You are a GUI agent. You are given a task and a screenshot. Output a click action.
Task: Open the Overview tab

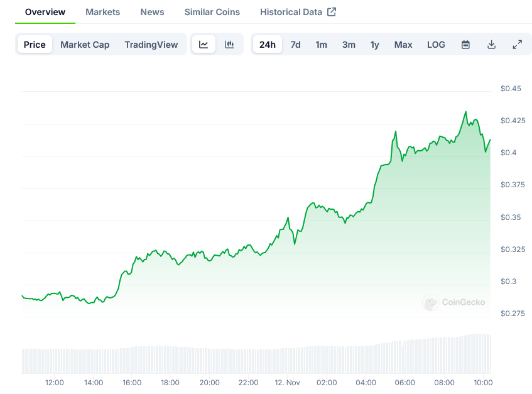(45, 12)
